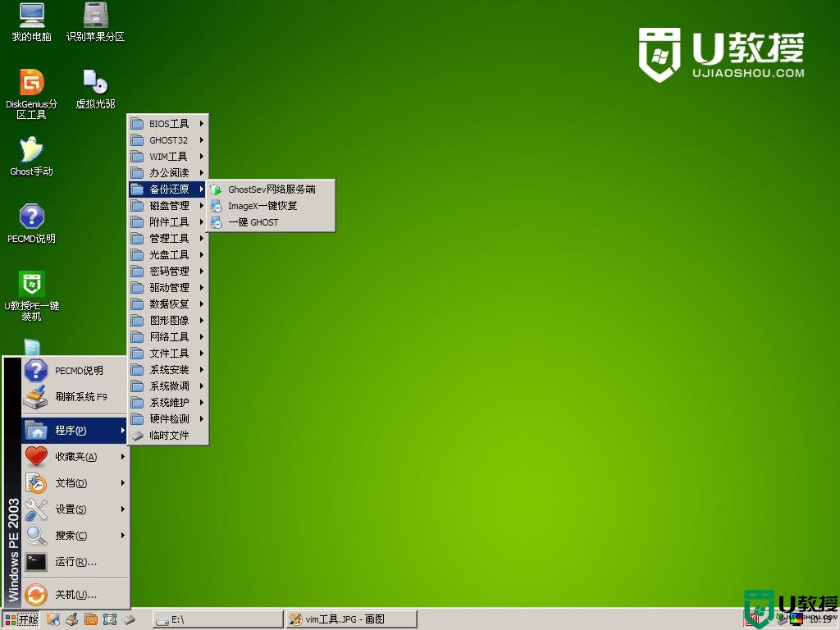Launch U教授PE一键装机 desktop icon

[x=31, y=285]
